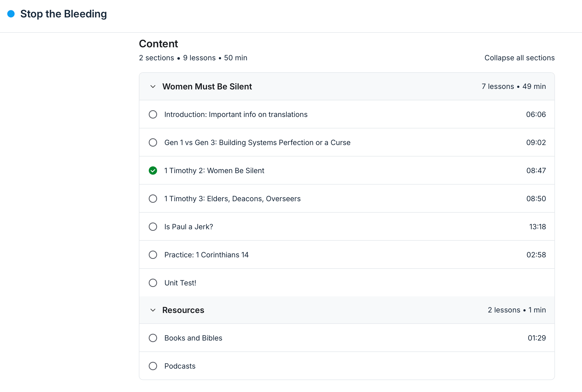The width and height of the screenshot is (582, 392).
Task: Click the 02:58 duration value
Action: pos(536,255)
